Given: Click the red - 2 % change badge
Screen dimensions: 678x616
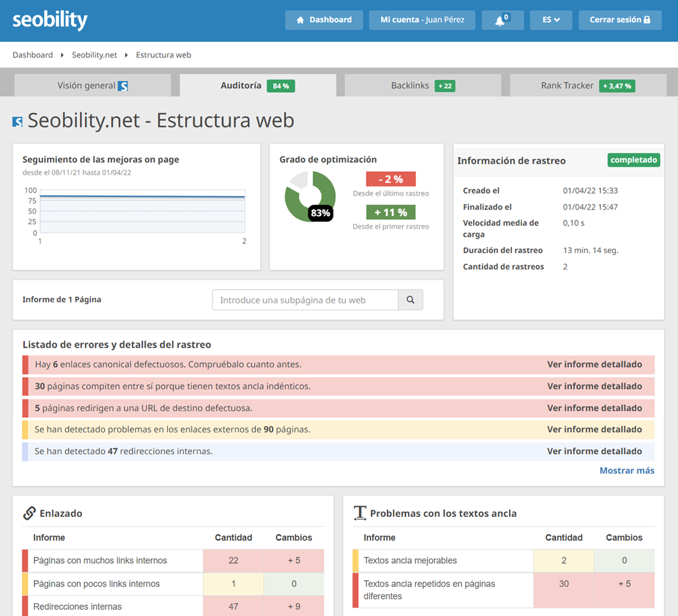Looking at the screenshot, I should (391, 179).
